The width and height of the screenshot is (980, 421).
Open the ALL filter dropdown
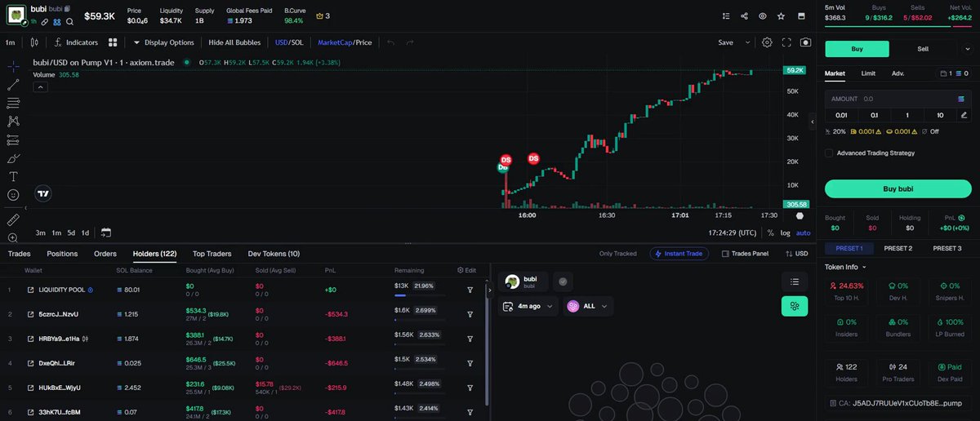pos(588,306)
